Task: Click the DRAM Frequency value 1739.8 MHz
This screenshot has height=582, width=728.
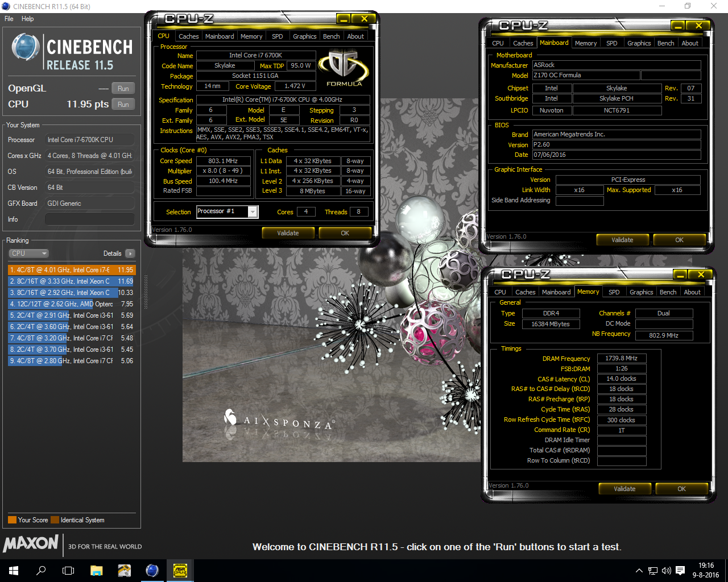Action: pos(622,359)
